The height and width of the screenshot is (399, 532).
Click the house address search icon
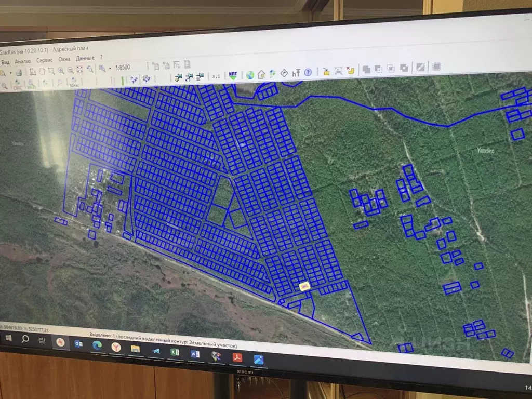[x=261, y=74]
